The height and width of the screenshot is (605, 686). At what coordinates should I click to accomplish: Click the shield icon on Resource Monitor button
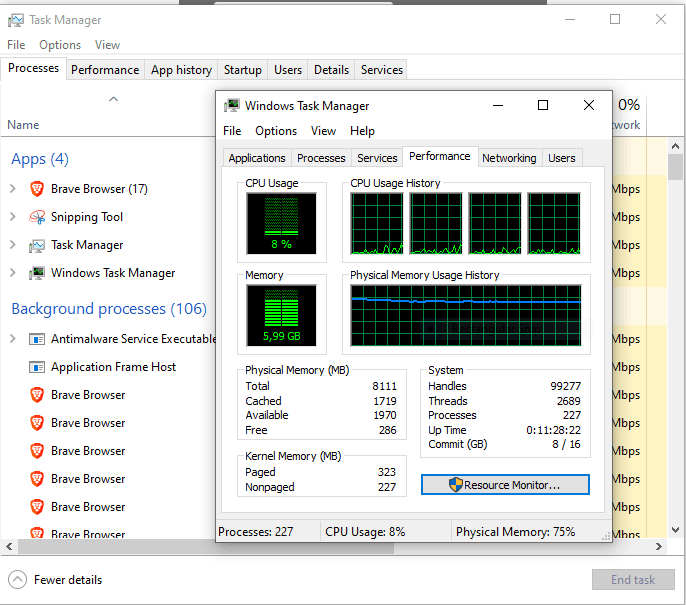[455, 485]
